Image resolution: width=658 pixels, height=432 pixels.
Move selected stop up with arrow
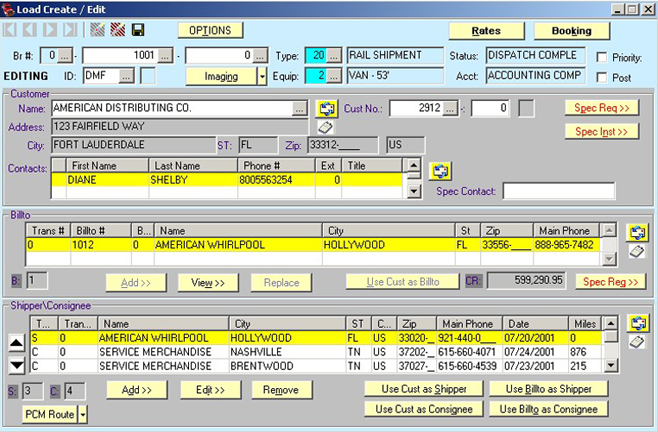(x=17, y=343)
